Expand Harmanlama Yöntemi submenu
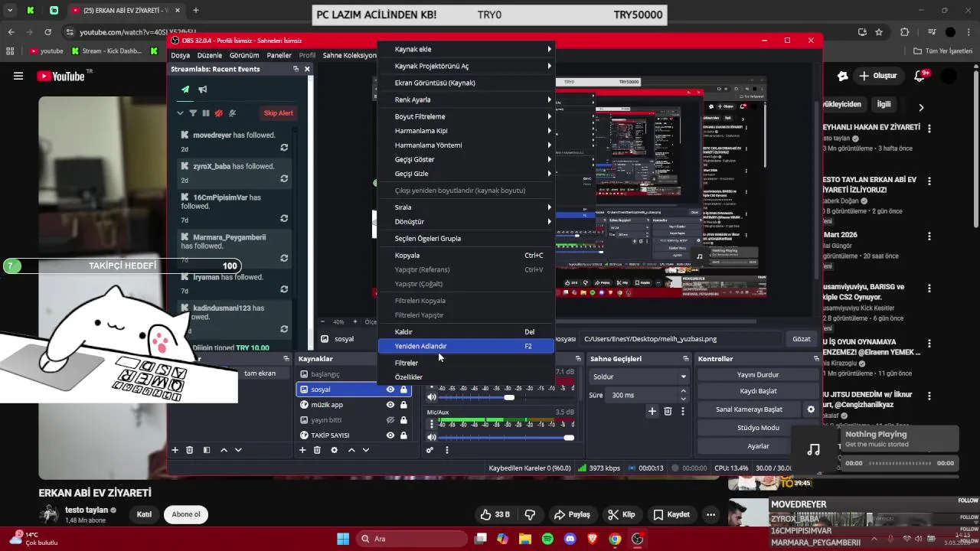 [x=466, y=145]
